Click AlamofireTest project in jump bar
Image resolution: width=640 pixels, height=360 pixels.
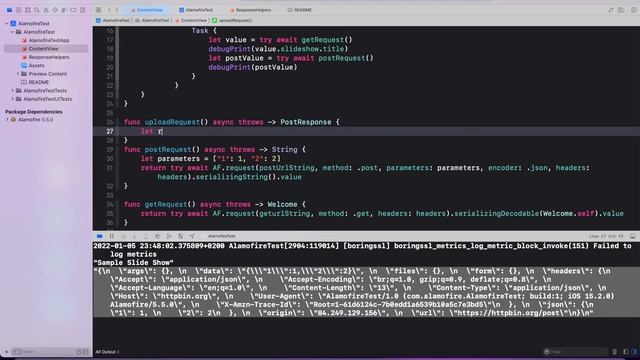113,20
